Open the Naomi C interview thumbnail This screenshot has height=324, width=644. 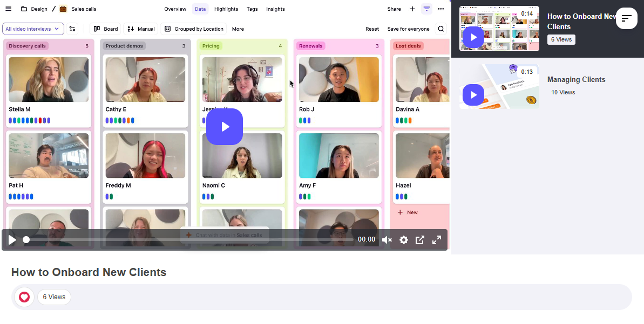(242, 155)
